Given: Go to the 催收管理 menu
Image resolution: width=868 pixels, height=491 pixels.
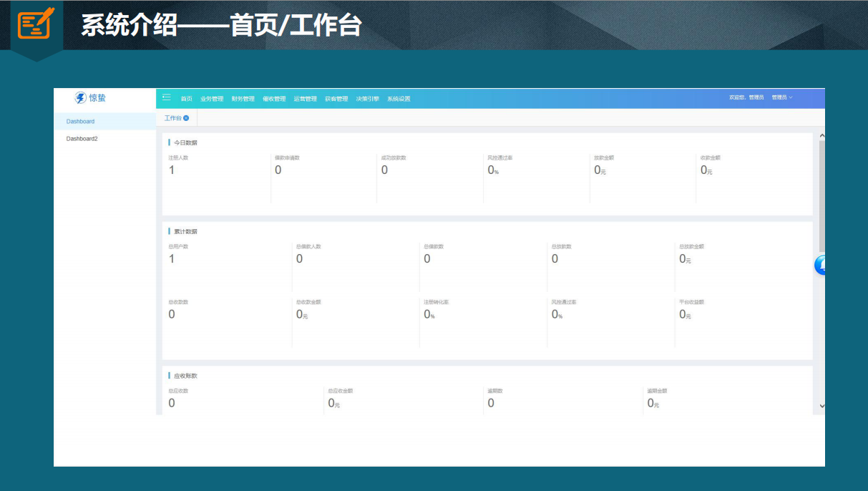Looking at the screenshot, I should 274,99.
